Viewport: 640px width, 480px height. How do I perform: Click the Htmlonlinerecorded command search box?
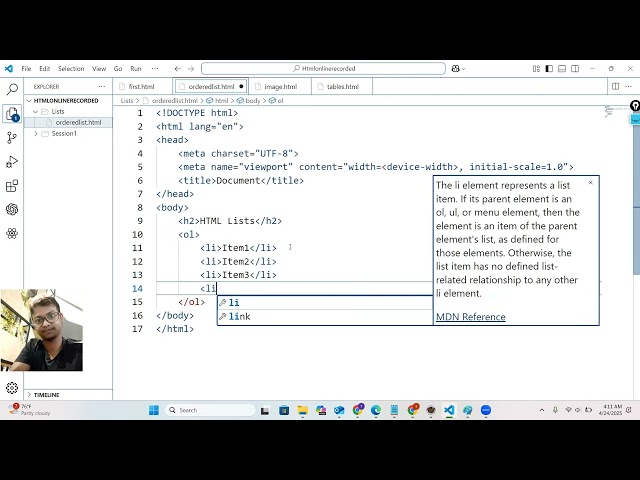pyautogui.click(x=323, y=69)
